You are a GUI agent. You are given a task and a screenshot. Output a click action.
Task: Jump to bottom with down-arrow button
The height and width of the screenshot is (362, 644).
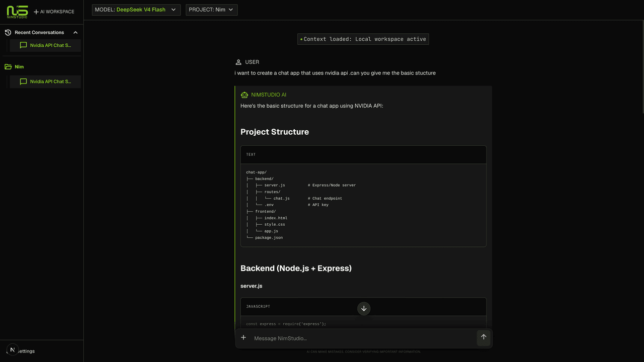click(x=364, y=308)
